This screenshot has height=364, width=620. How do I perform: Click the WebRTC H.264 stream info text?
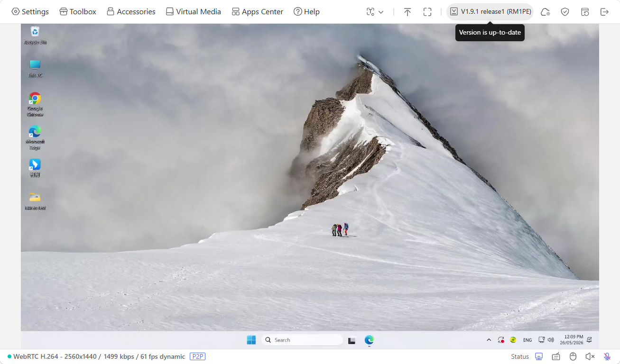99,356
